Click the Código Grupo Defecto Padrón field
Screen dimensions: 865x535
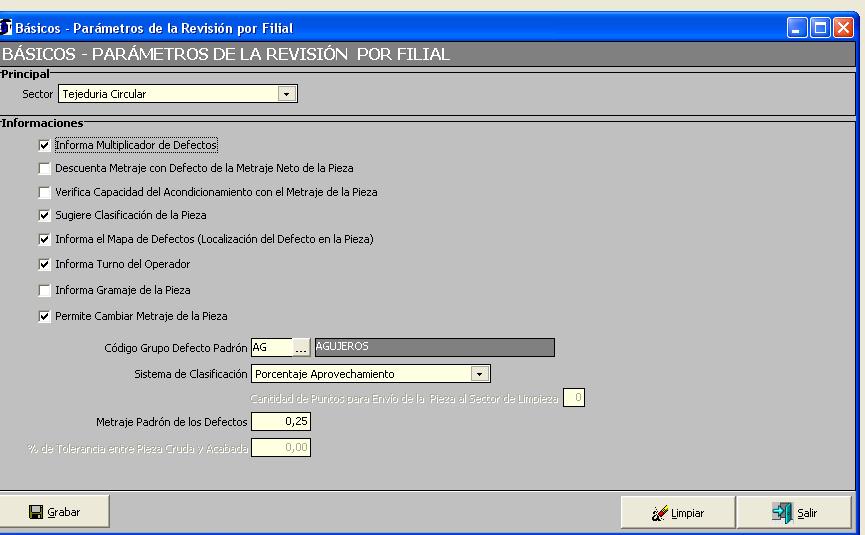271,348
